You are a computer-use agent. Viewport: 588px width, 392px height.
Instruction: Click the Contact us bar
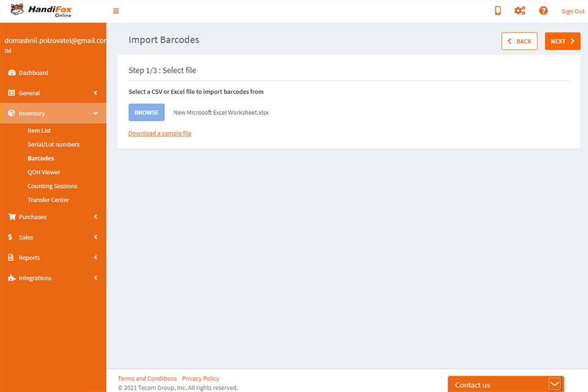coord(505,384)
